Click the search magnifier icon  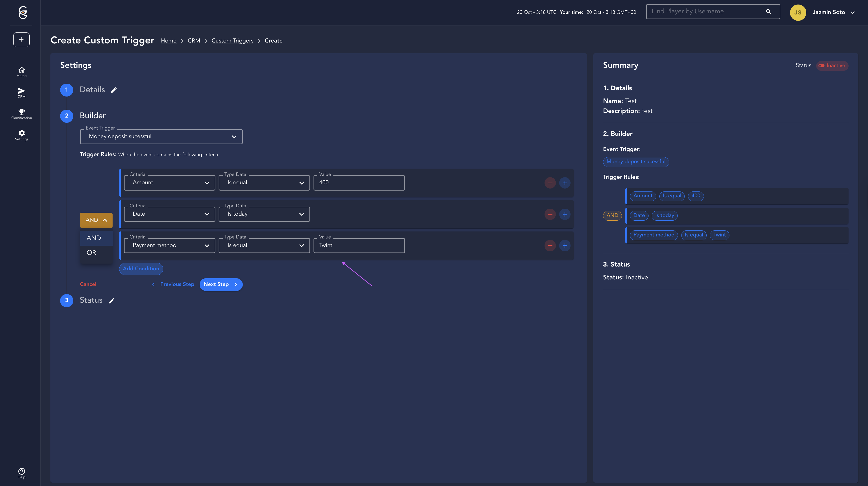point(768,12)
